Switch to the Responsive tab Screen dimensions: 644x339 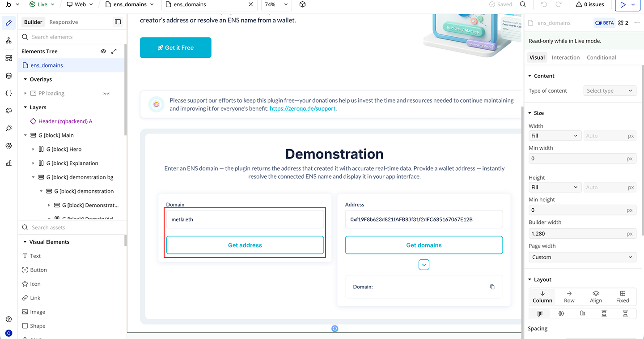pos(64,22)
